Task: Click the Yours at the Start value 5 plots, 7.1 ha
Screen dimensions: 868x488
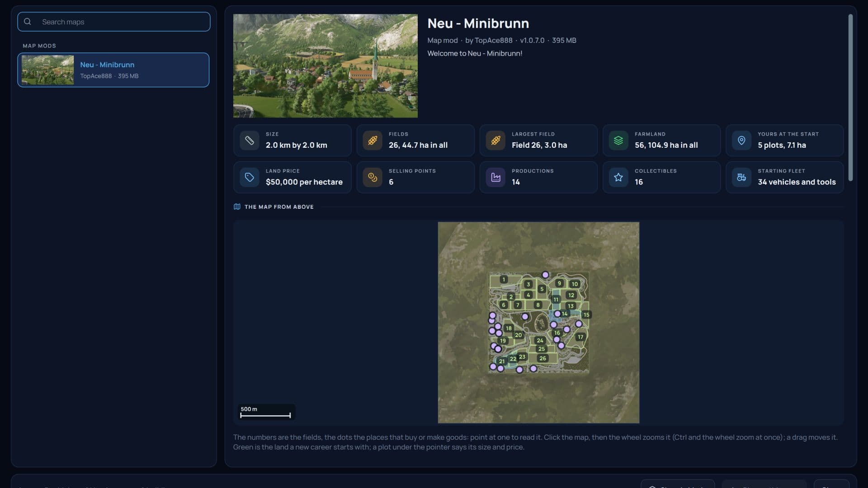Action: pos(782,145)
